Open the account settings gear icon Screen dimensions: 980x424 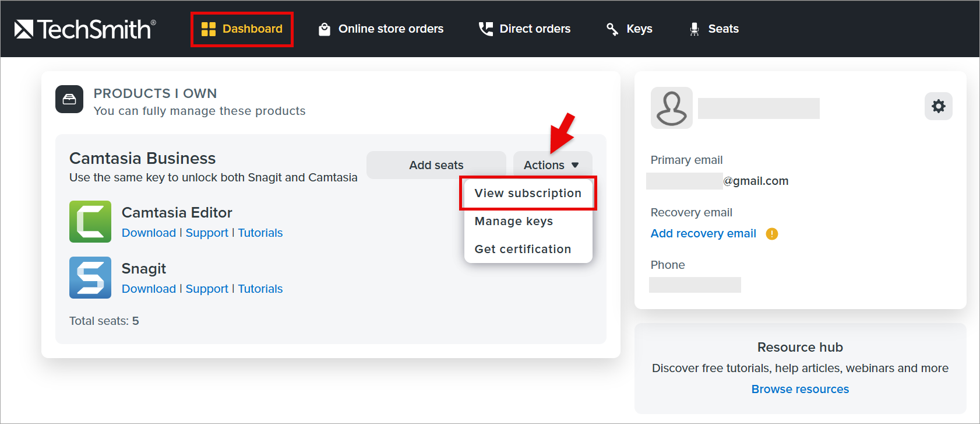[x=938, y=106]
